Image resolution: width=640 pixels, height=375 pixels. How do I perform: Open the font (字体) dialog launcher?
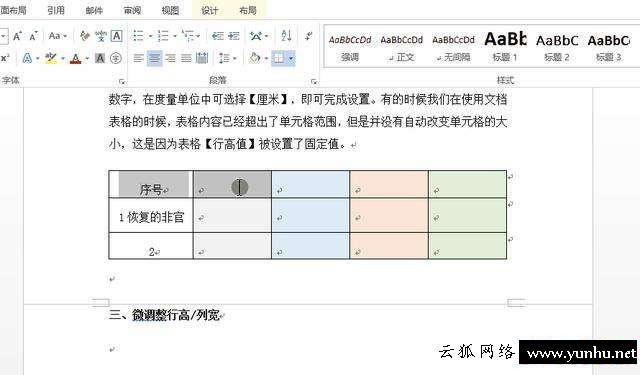(122, 82)
